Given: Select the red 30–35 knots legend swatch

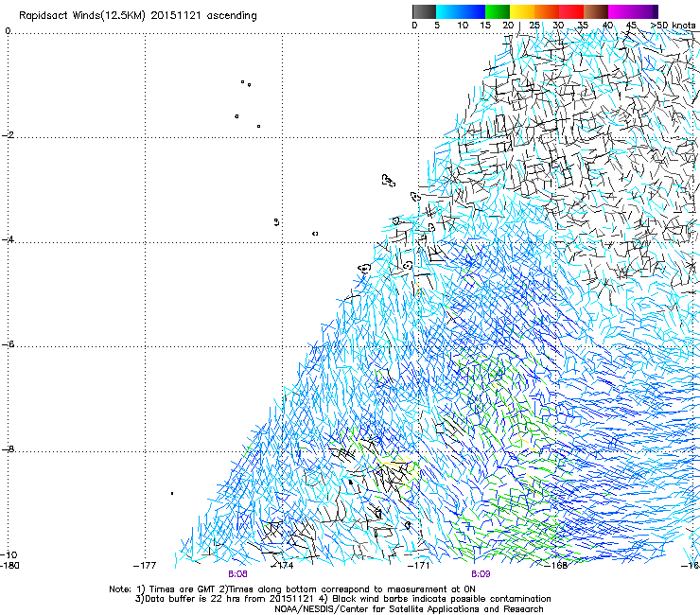Looking at the screenshot, I should 571,11.
